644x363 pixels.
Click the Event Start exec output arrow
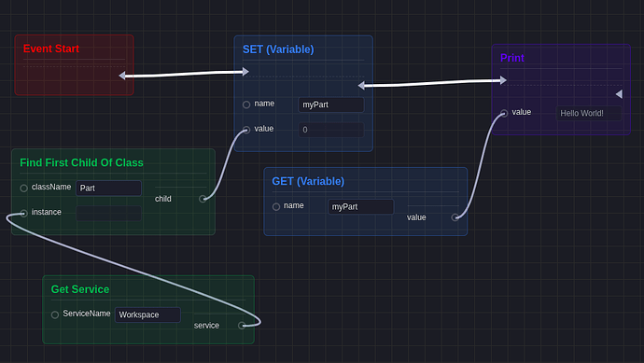tap(122, 76)
